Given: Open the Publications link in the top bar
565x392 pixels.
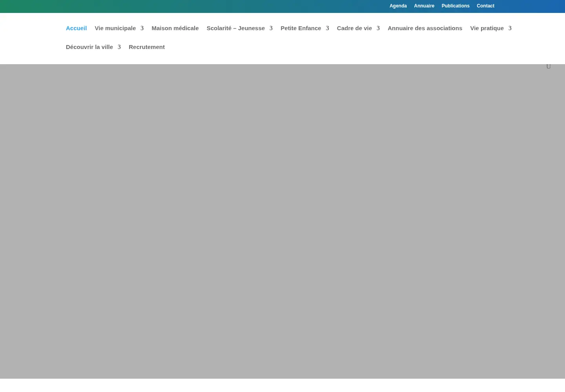Looking at the screenshot, I should click(456, 6).
